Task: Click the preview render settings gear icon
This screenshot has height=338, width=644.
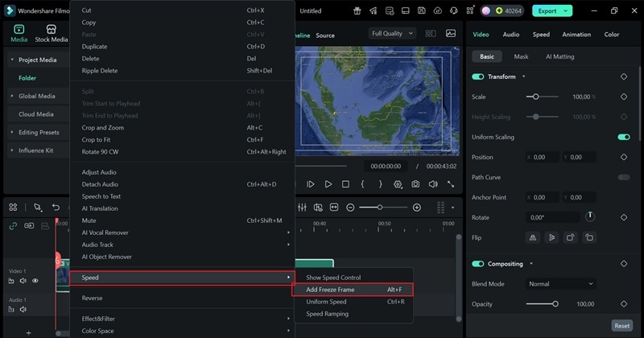Action: (x=398, y=184)
